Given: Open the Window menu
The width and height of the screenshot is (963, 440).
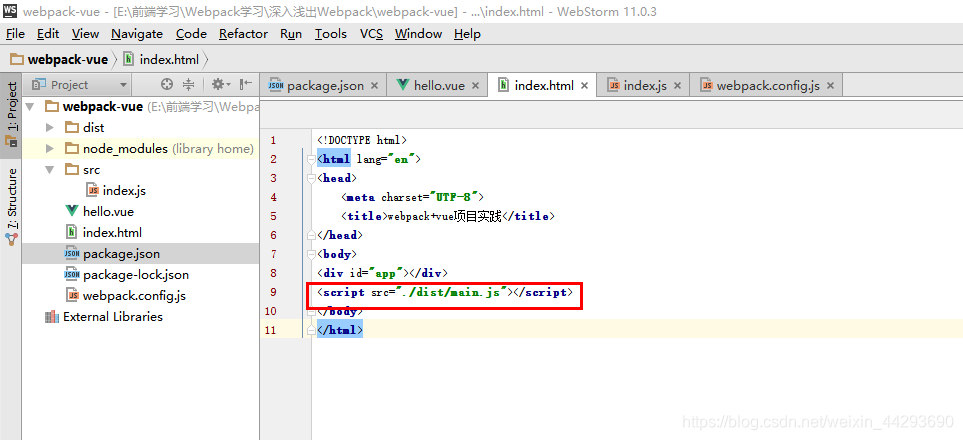Looking at the screenshot, I should point(418,34).
